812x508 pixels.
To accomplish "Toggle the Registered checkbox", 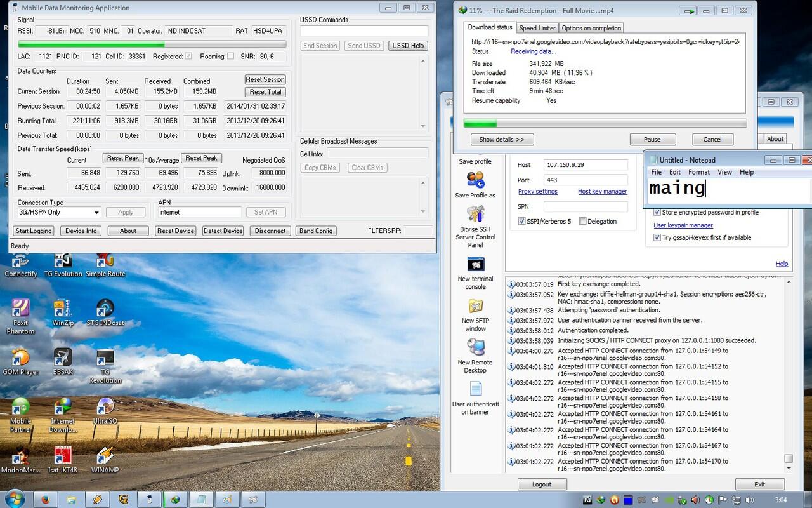I will pos(188,57).
